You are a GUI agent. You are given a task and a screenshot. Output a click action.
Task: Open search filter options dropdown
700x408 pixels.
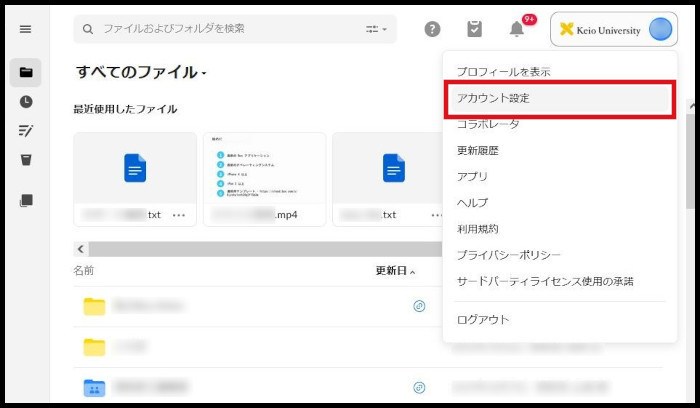[x=376, y=29]
